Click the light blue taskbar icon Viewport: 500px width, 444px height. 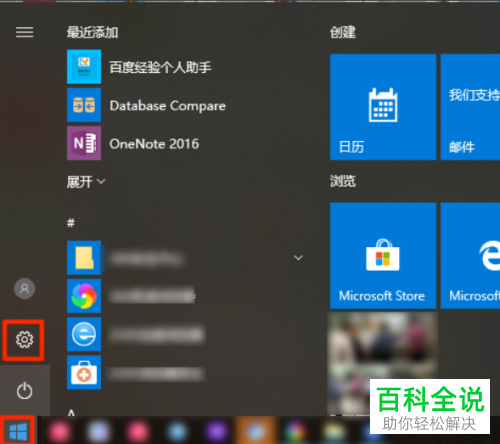pos(177,431)
